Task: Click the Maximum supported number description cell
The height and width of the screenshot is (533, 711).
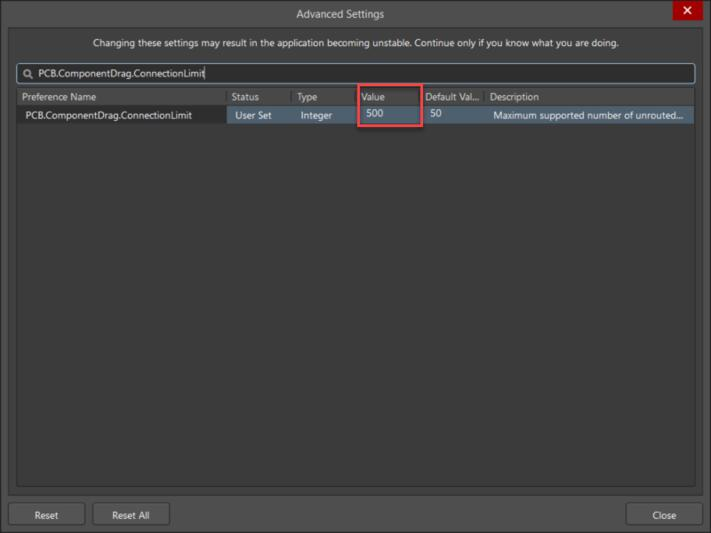Action: (x=589, y=115)
